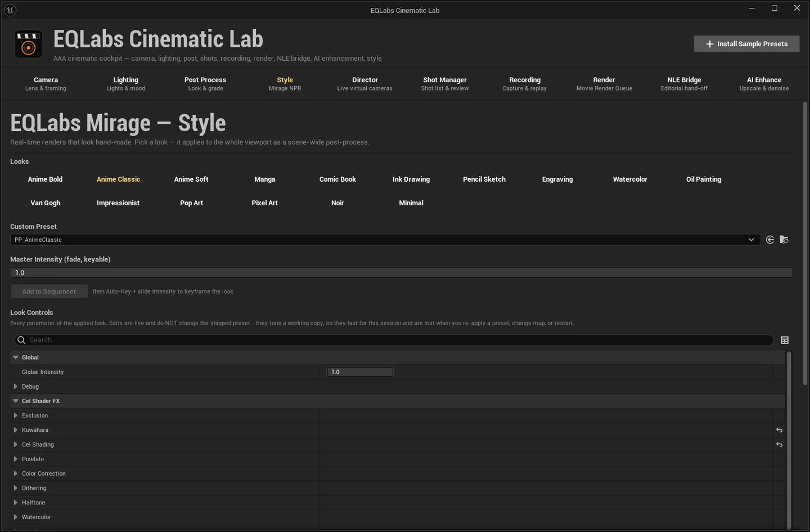
Task: Click the Look Controls search field
Action: click(x=394, y=340)
